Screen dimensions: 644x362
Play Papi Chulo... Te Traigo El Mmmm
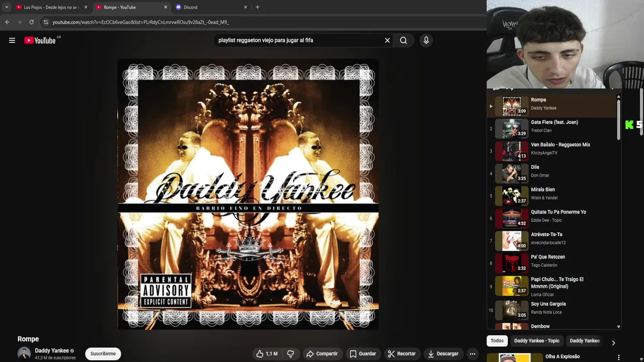coord(552,286)
